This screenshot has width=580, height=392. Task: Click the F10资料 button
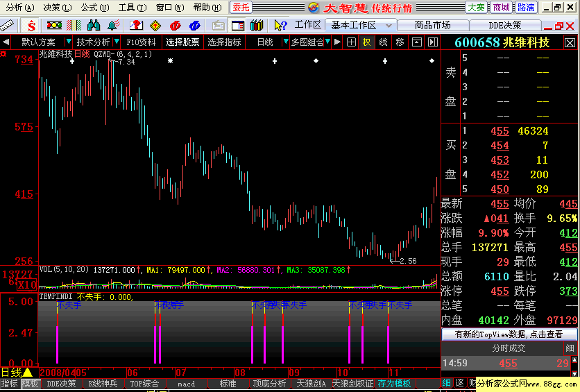pos(141,42)
